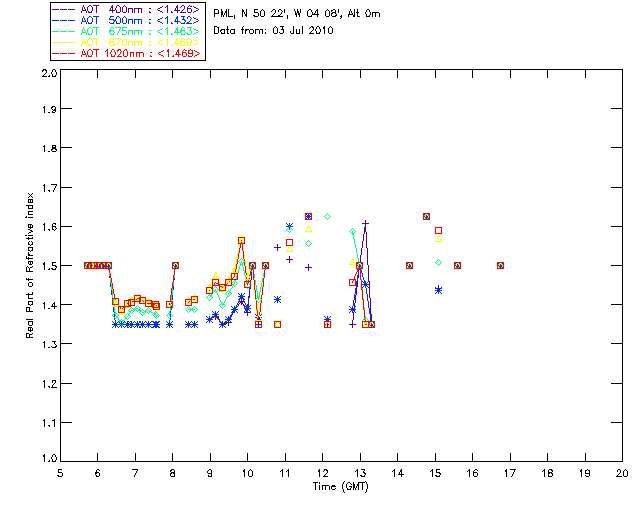The width and height of the screenshot is (640, 512).
Task: Click y-axis tick label '1.0'
Action: pos(49,458)
